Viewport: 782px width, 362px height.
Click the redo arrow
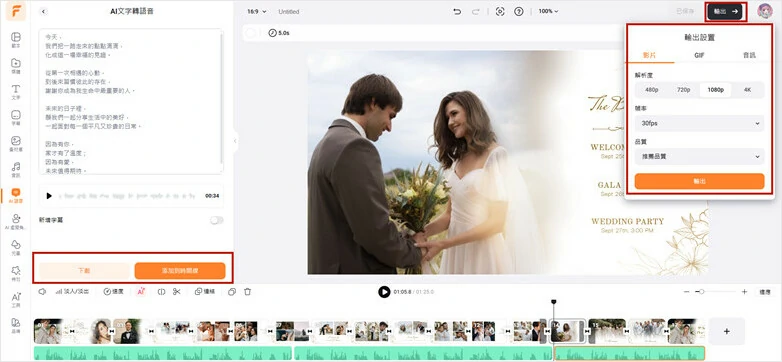475,11
